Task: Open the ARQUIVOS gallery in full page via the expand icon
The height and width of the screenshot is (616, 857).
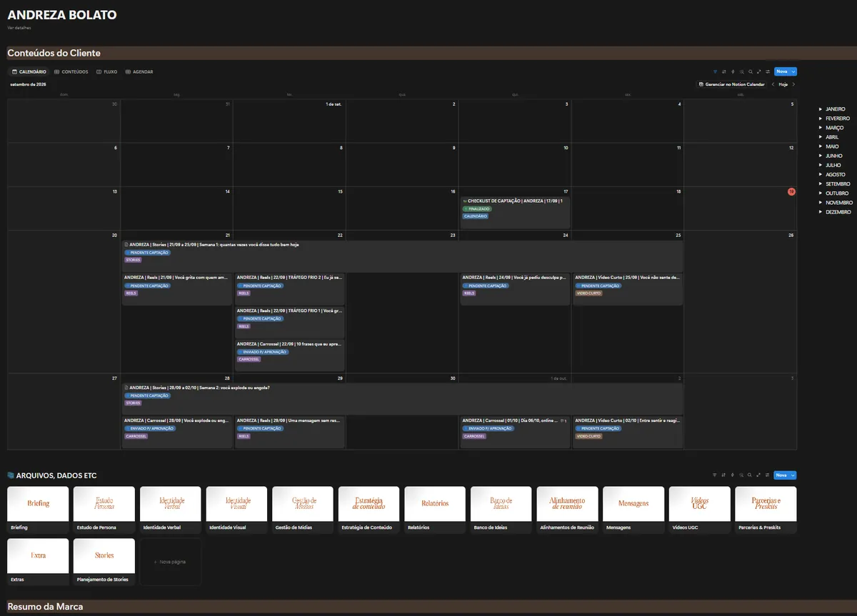Action: 758,475
